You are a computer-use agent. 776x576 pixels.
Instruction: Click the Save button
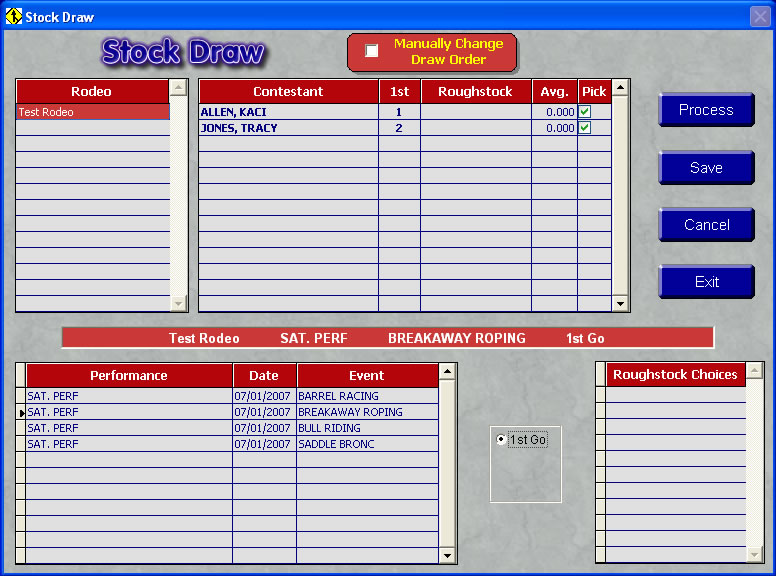[x=706, y=168]
